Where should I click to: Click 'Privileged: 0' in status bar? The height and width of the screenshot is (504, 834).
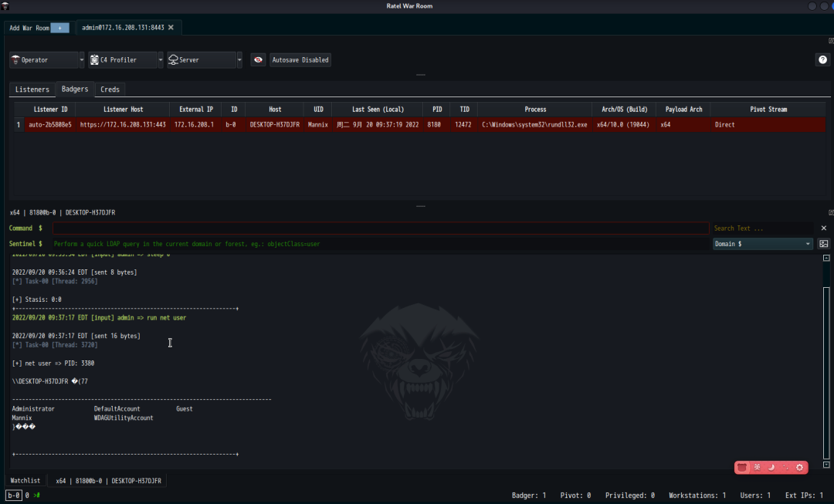point(630,495)
